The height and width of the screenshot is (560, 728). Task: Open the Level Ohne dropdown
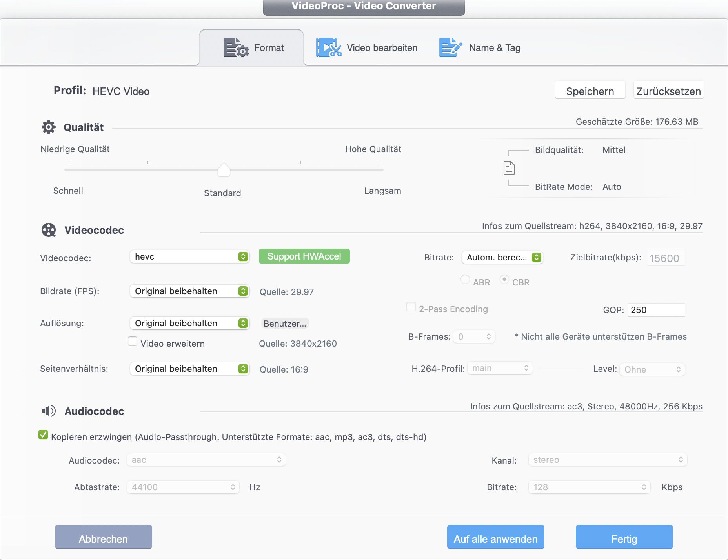click(x=652, y=369)
